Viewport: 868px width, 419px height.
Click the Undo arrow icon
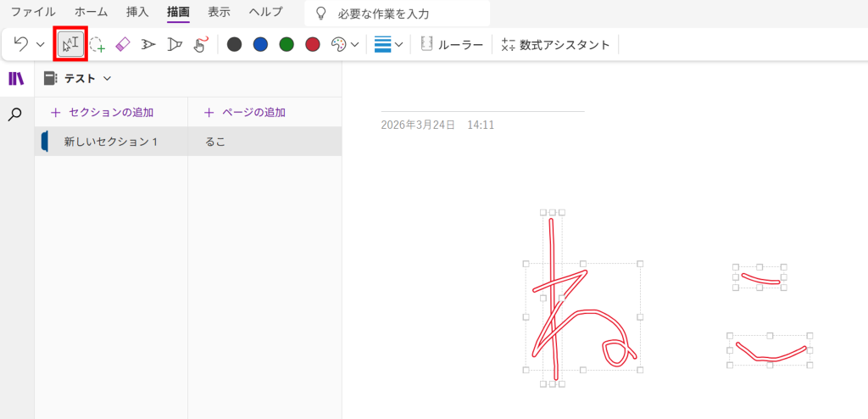(21, 44)
